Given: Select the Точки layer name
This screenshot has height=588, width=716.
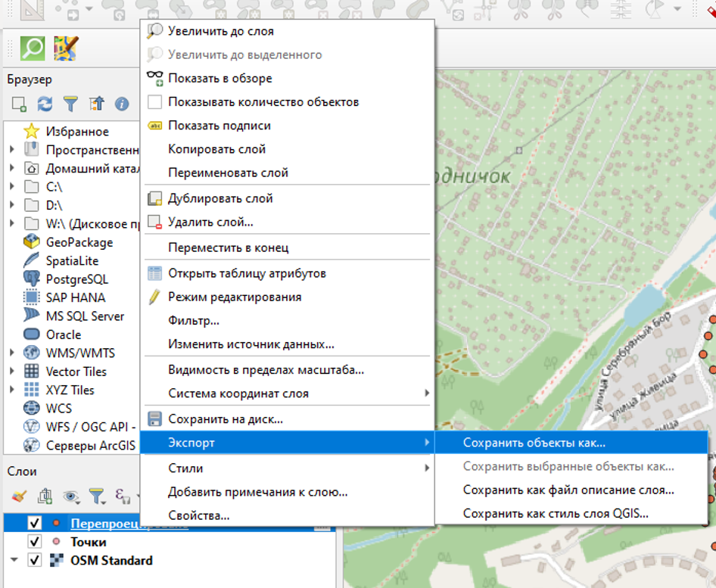Looking at the screenshot, I should [89, 542].
